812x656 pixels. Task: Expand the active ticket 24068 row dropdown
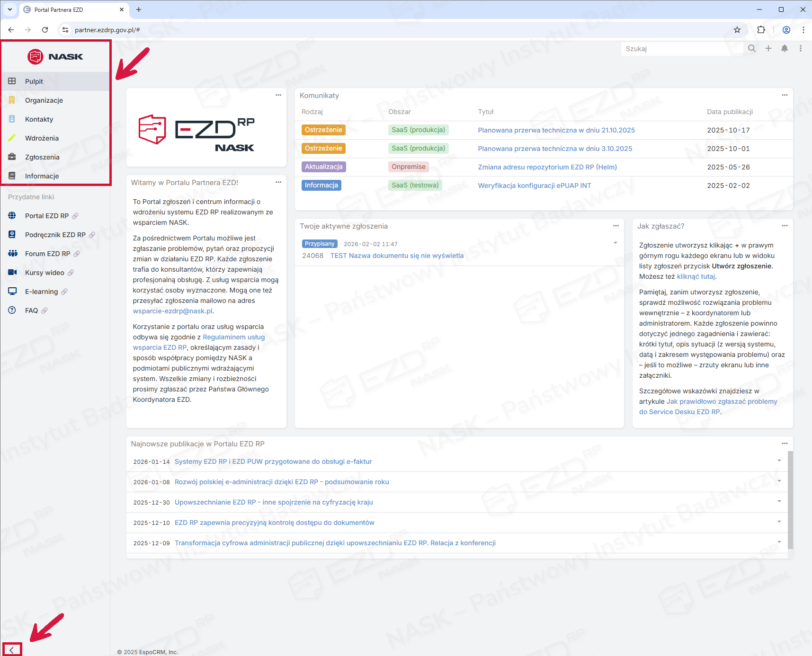[615, 243]
